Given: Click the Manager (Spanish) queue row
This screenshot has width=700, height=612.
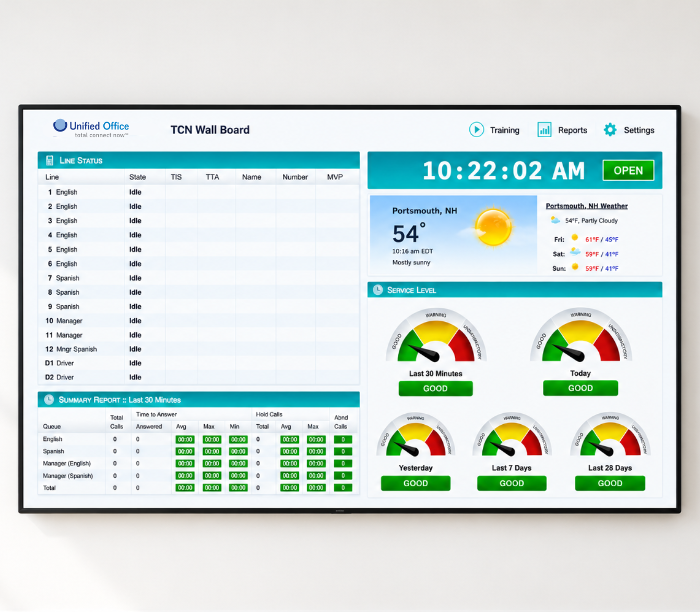Looking at the screenshot, I should click(x=198, y=476).
